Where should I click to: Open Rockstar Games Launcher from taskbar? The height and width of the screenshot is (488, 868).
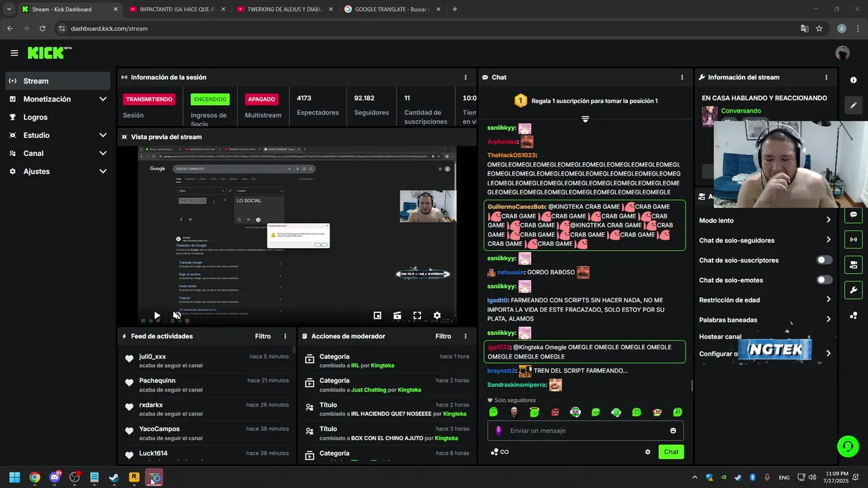pos(134,477)
